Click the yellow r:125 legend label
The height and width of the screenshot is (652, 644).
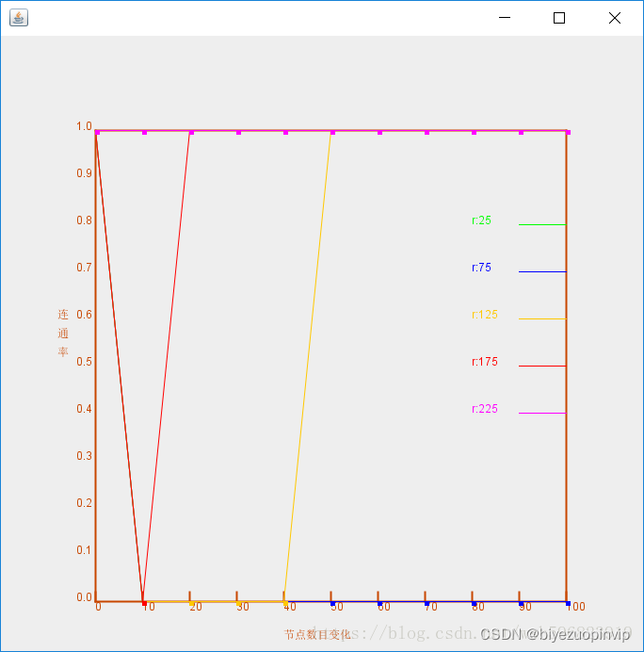coord(485,315)
